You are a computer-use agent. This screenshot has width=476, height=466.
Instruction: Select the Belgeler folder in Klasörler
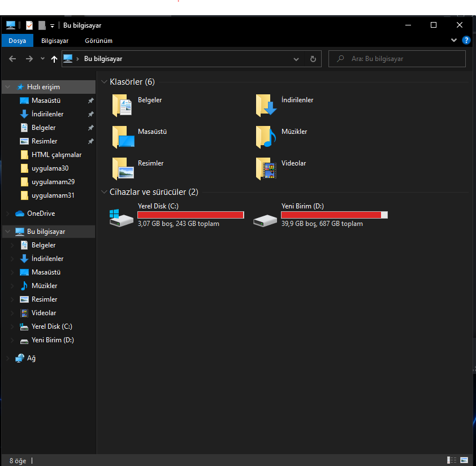[137, 105]
